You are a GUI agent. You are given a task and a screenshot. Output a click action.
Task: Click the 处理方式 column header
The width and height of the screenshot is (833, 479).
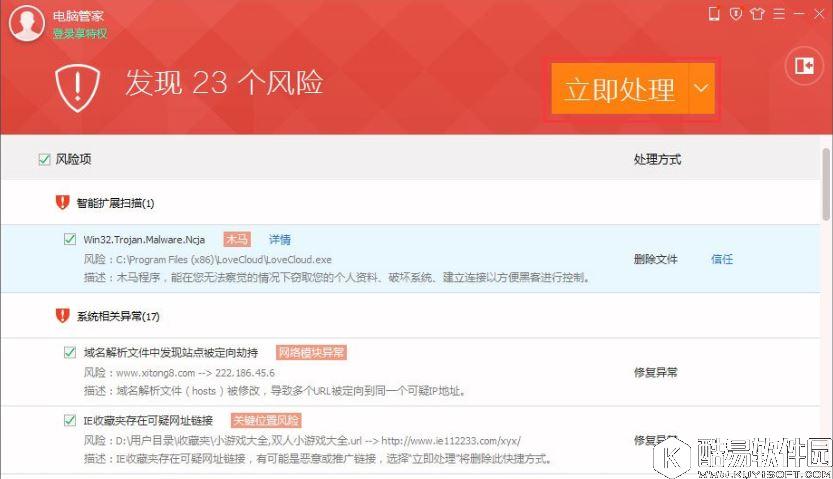click(657, 159)
